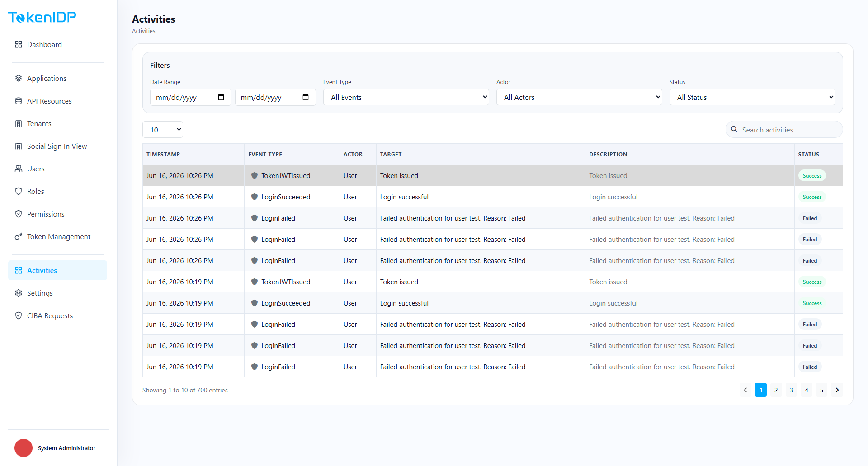Open Tenants in the sidebar
Screen dimensions: 868x466
point(57,123)
